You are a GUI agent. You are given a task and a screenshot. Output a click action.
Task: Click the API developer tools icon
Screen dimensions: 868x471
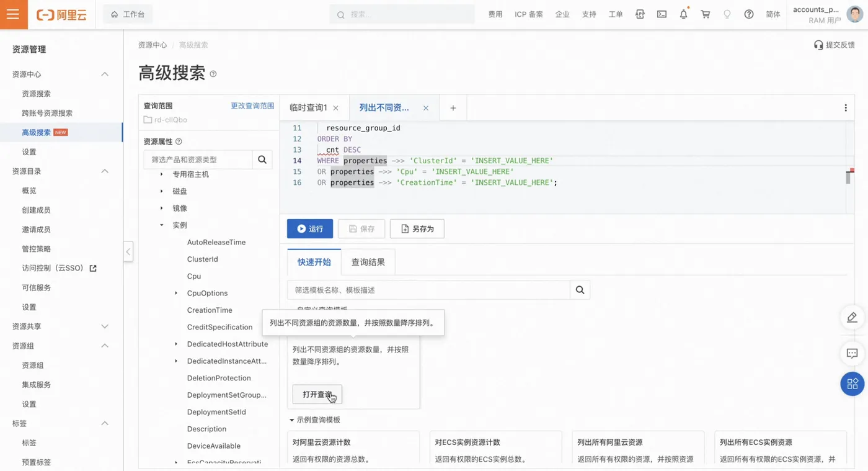[640, 14]
